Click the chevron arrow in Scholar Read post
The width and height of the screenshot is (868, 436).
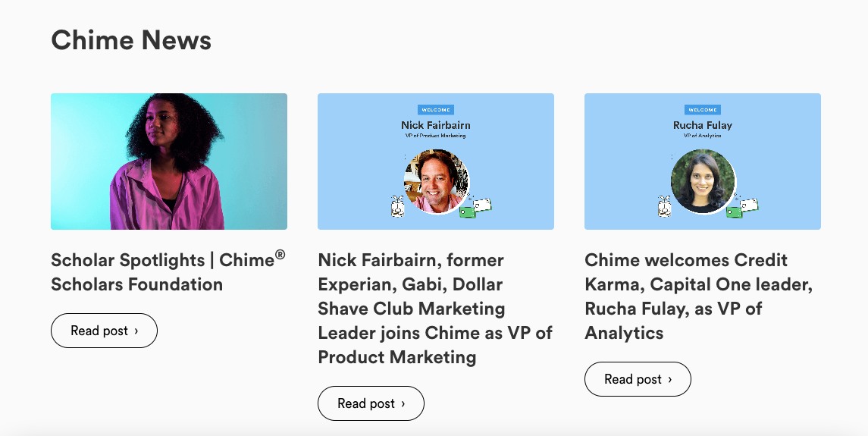(136, 331)
